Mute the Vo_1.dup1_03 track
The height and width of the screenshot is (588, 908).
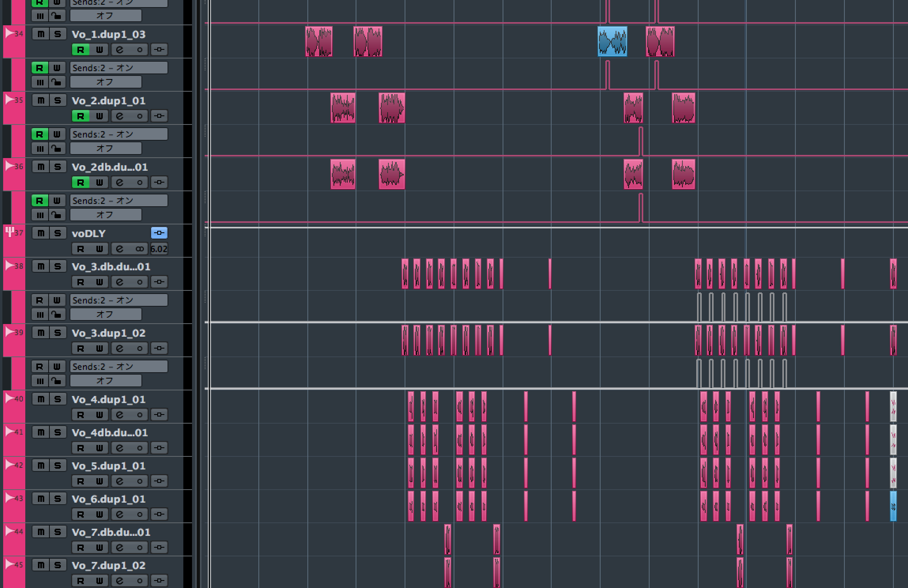(x=41, y=34)
